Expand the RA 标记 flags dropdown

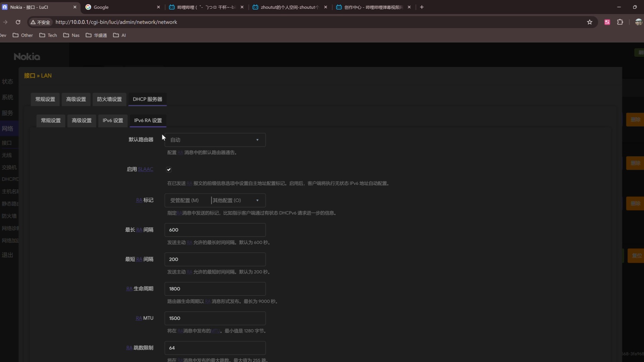pyautogui.click(x=215, y=200)
